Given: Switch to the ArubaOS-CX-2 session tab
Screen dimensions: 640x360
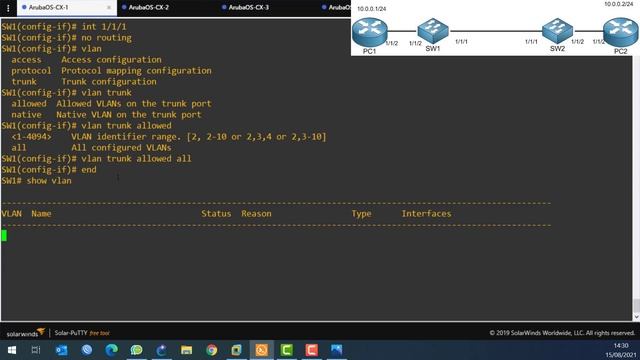Looking at the screenshot, I should tap(149, 7).
